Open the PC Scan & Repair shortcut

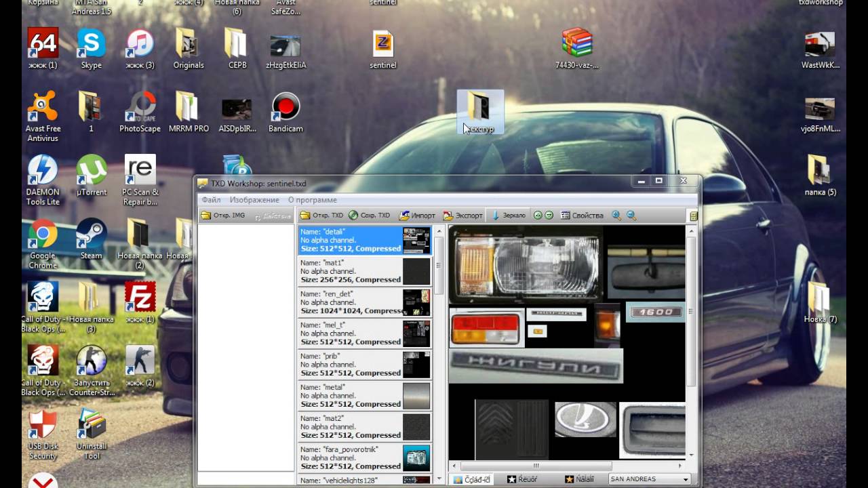(140, 181)
